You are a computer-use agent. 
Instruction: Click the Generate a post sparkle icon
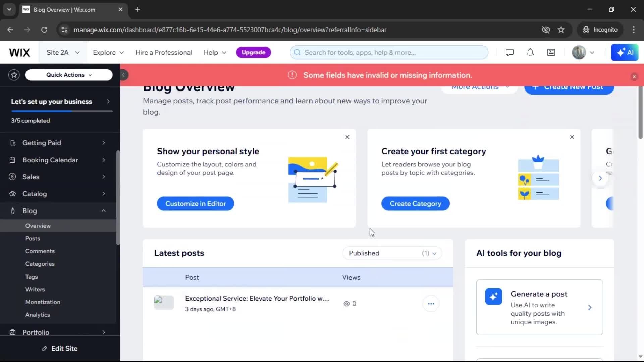493,296
